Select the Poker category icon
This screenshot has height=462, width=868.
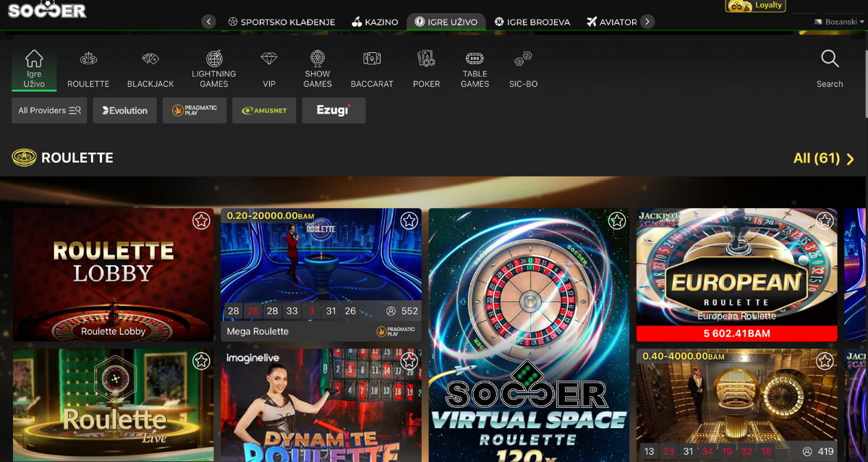426,69
